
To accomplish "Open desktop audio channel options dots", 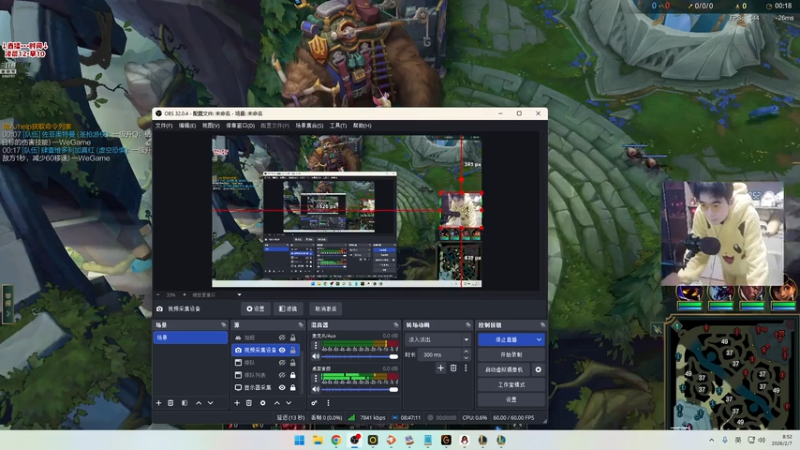I will [x=316, y=378].
